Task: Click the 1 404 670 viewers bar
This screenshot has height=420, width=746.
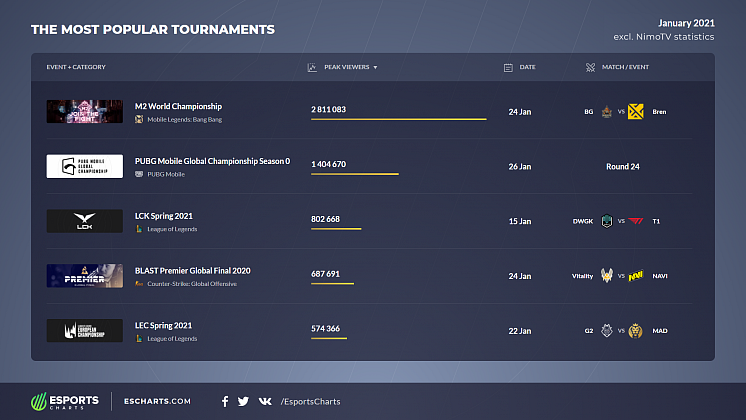Action: click(x=355, y=174)
